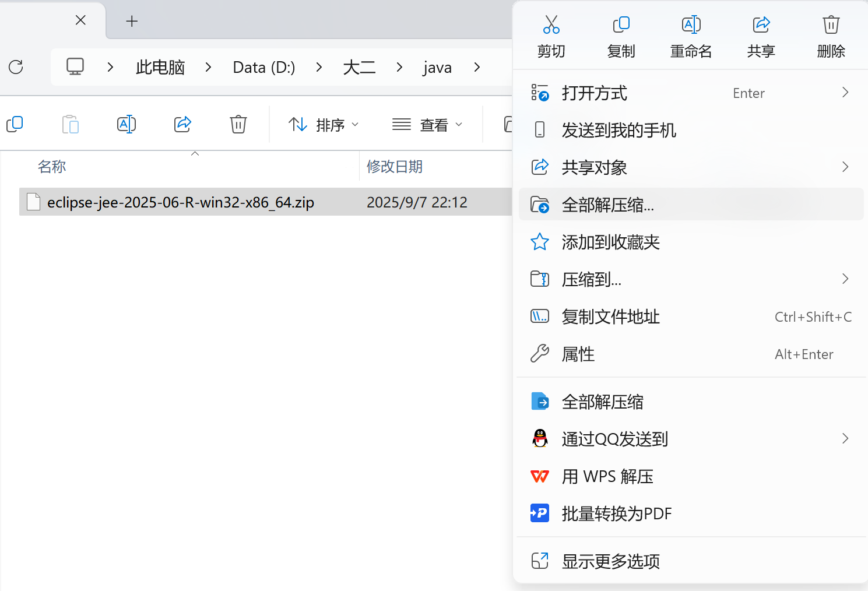Rename the file via the 重命名 icon
868x591 pixels.
pos(691,35)
